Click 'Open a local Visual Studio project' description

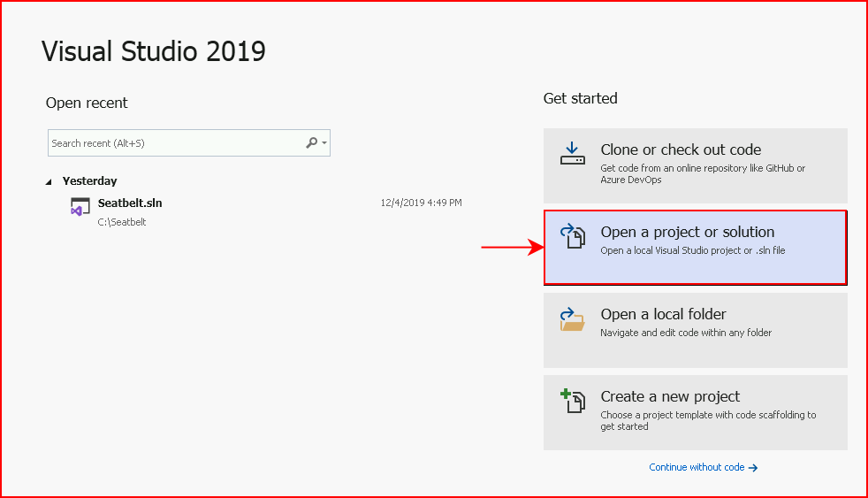692,250
